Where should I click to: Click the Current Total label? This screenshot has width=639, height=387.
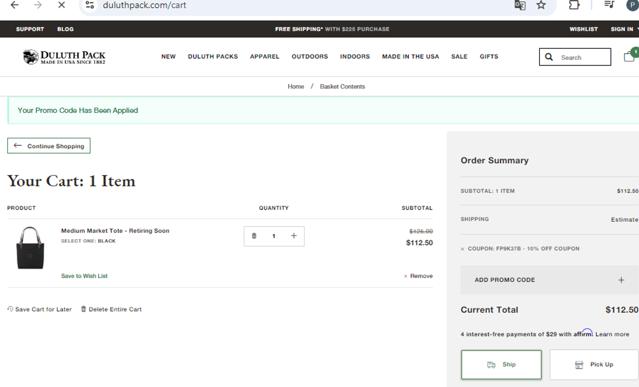pos(489,310)
